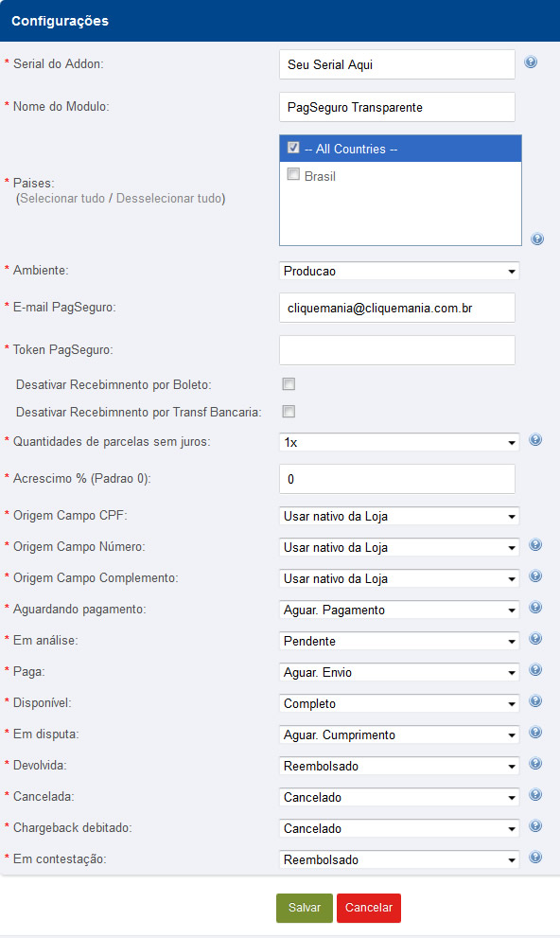Viewport: 560px width, 938px height.
Task: Focus the Token PagSeguro input field
Action: click(x=397, y=350)
